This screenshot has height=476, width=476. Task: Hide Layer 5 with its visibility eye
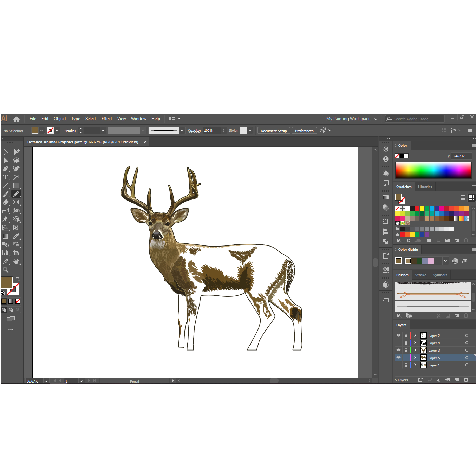coord(398,358)
